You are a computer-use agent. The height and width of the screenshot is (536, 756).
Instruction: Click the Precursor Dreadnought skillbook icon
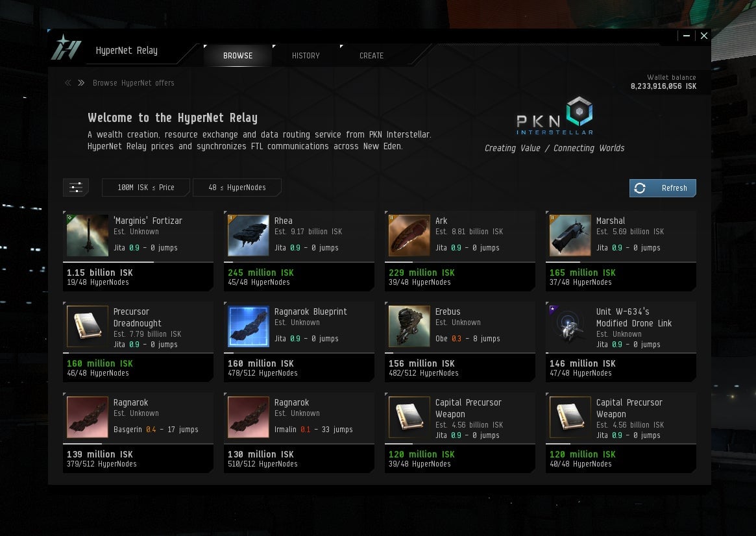pyautogui.click(x=88, y=326)
